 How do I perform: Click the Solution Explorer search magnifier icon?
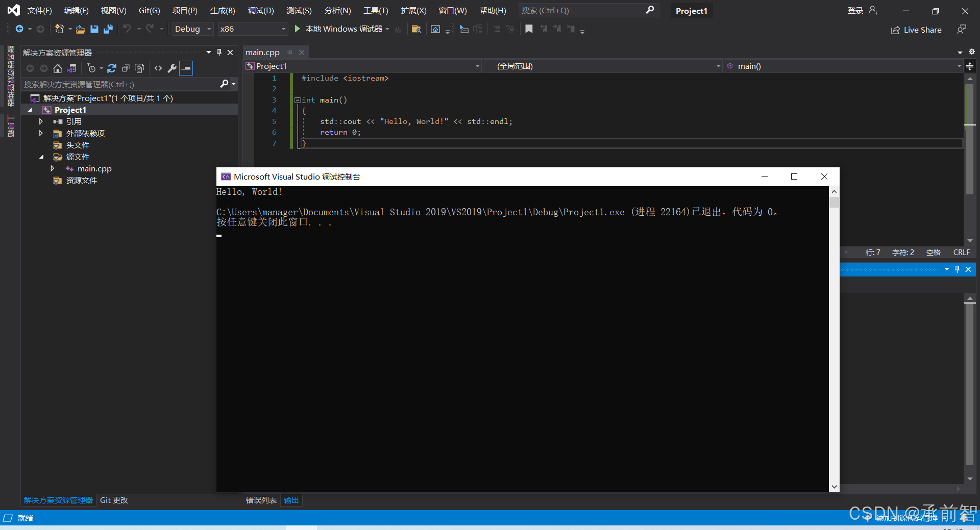click(x=224, y=84)
